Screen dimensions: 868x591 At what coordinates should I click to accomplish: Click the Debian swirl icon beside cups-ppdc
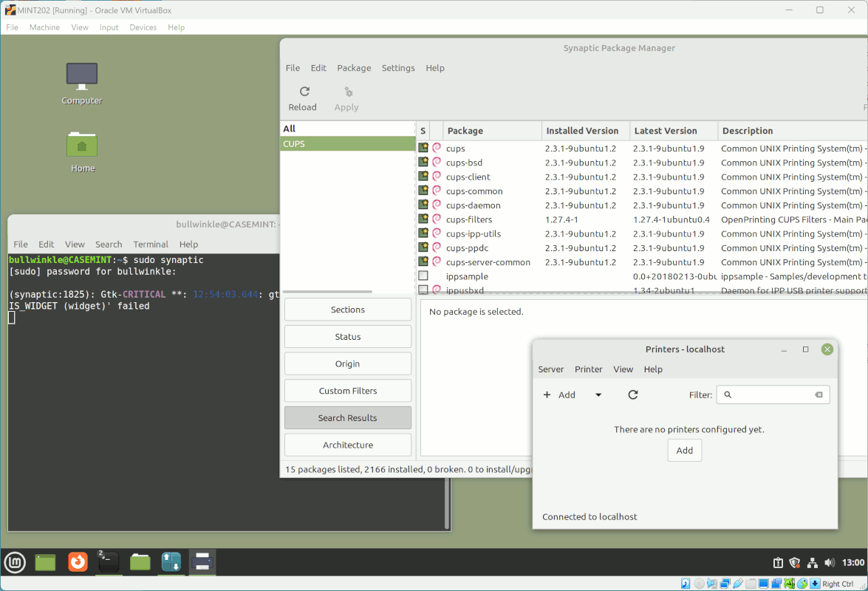[437, 247]
